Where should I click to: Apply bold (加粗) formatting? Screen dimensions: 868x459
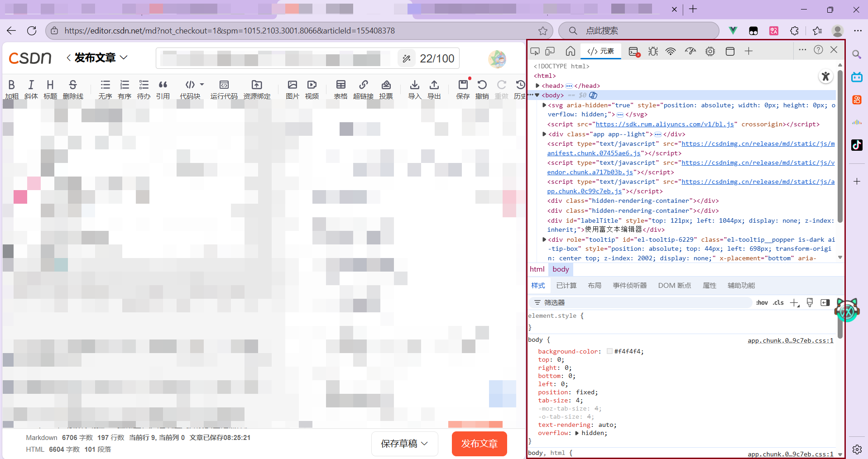12,89
